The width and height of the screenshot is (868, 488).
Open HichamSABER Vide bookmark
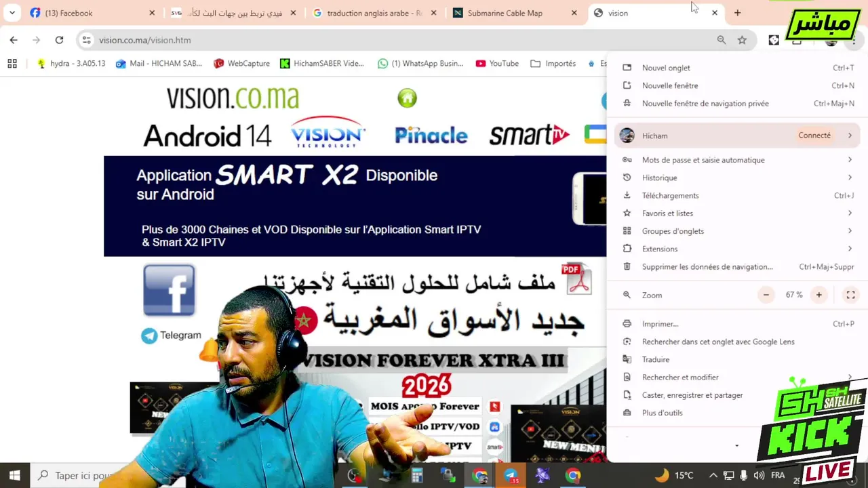point(322,64)
